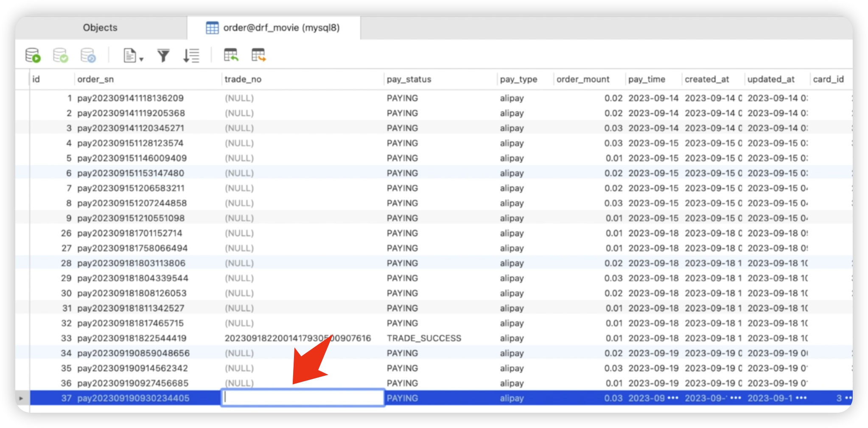This screenshot has width=868, height=428.
Task: Select order pay202309181803113806
Action: tap(132, 263)
